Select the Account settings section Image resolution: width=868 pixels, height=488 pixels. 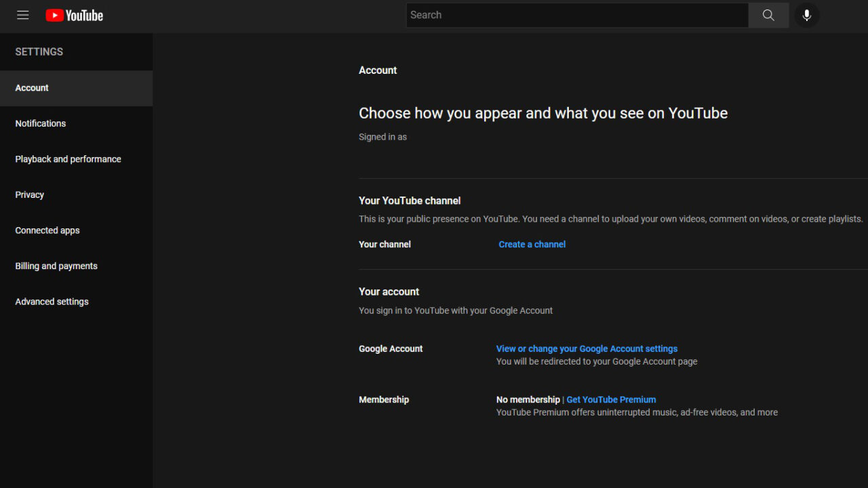tap(31, 87)
